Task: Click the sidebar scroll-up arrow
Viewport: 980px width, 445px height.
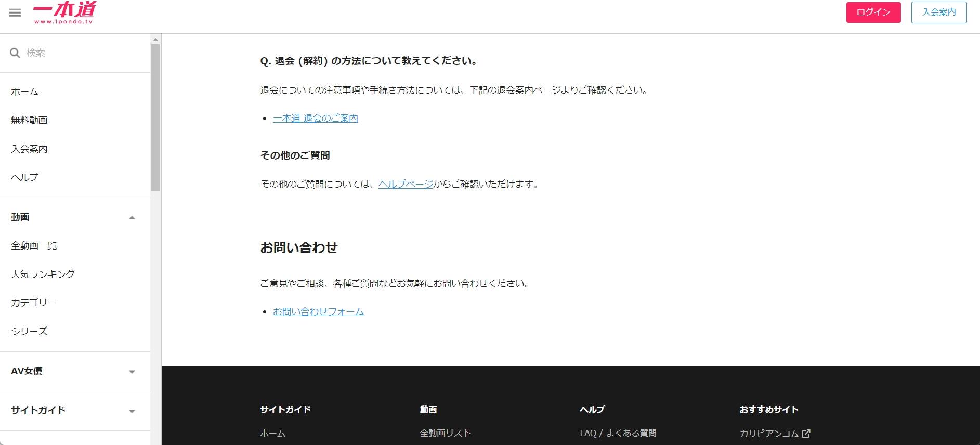Action: click(155, 39)
